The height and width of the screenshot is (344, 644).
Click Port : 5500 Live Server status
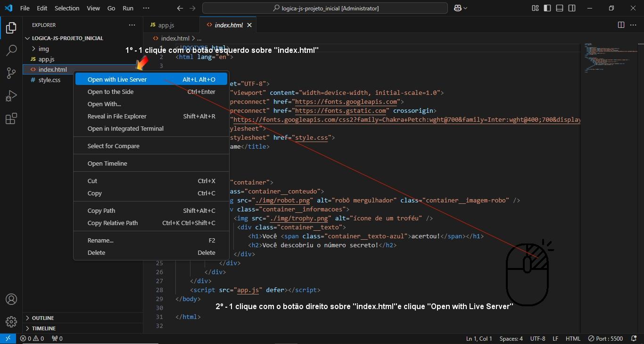click(x=606, y=338)
